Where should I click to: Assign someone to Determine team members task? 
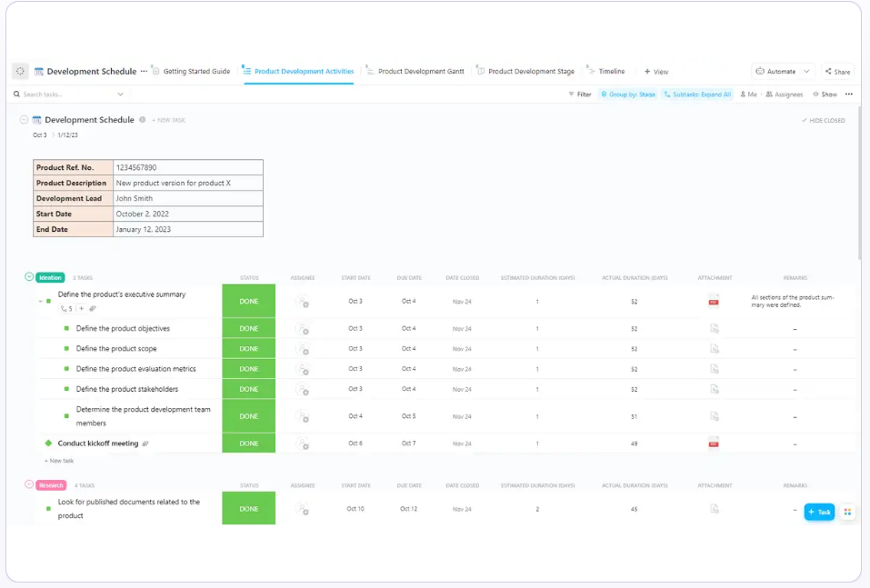point(302,416)
